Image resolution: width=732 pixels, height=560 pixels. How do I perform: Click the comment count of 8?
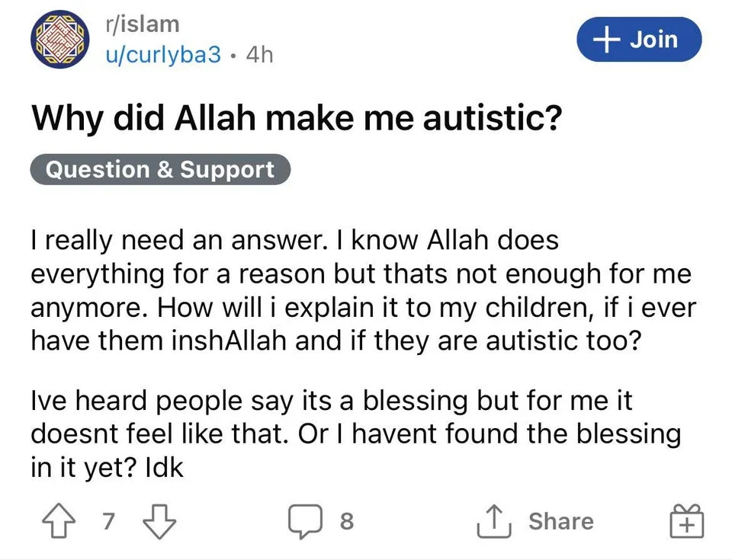[x=346, y=522]
